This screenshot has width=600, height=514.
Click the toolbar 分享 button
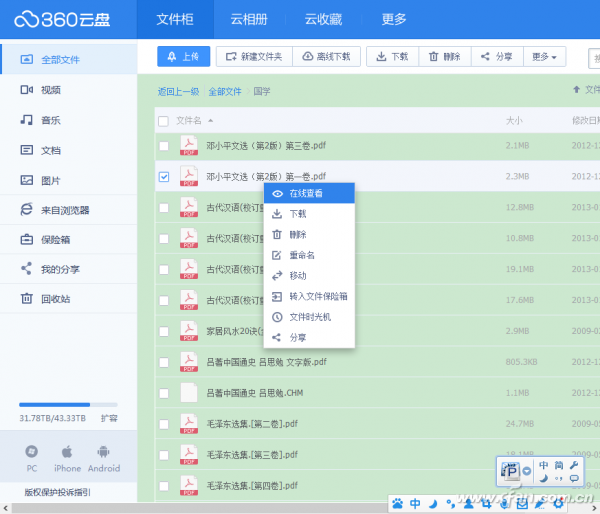point(497,57)
